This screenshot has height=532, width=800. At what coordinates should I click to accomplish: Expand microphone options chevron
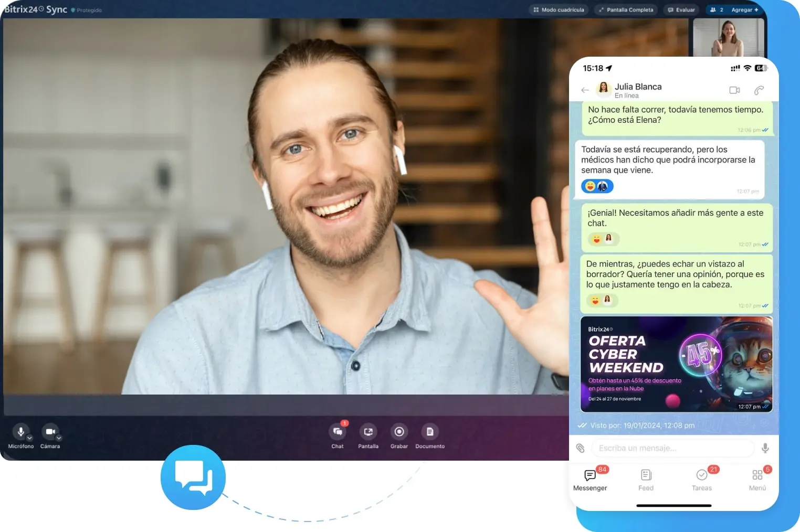tap(30, 438)
